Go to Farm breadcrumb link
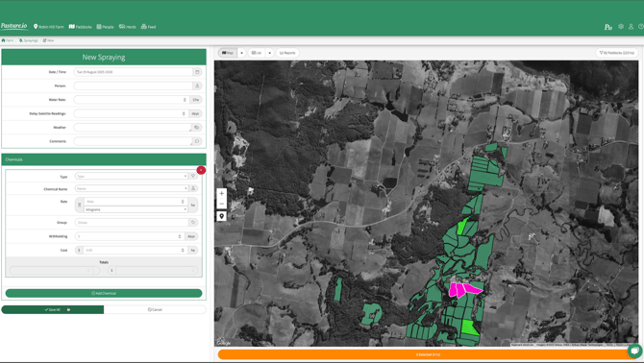Viewport: 644px width, 363px height. [x=8, y=40]
